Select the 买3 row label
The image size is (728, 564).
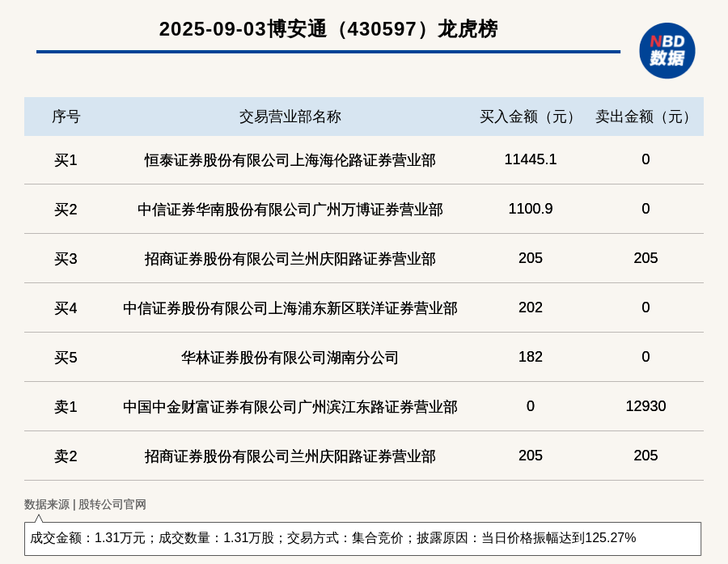coord(66,259)
